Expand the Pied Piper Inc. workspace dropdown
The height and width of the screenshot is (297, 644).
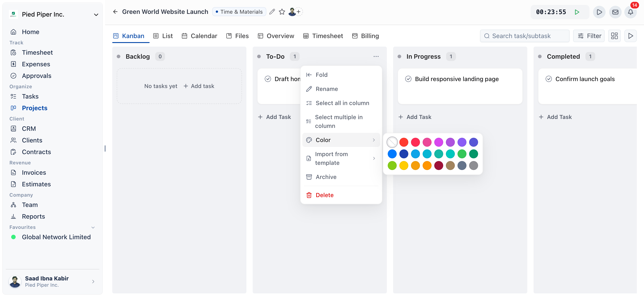(96, 15)
